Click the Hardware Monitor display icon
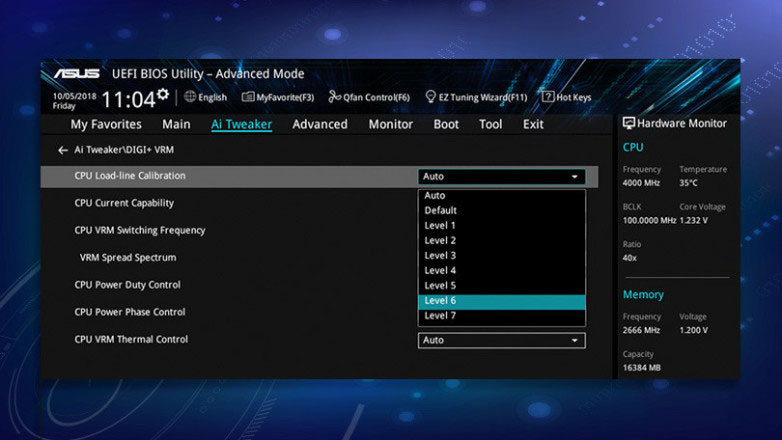 (629, 124)
